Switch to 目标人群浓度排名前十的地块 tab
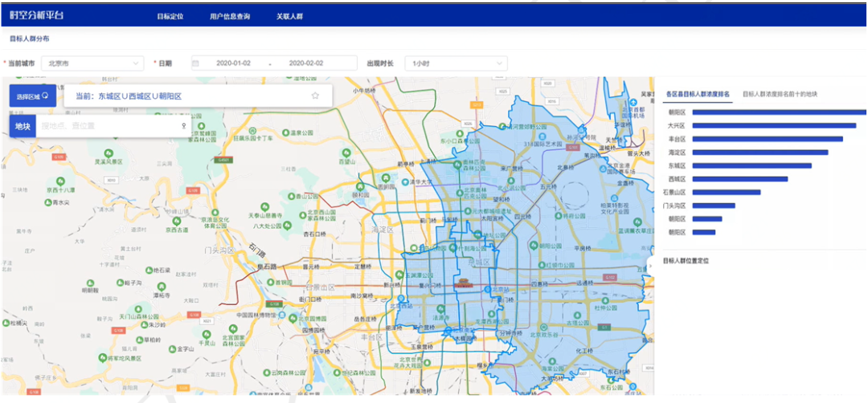 click(780, 94)
